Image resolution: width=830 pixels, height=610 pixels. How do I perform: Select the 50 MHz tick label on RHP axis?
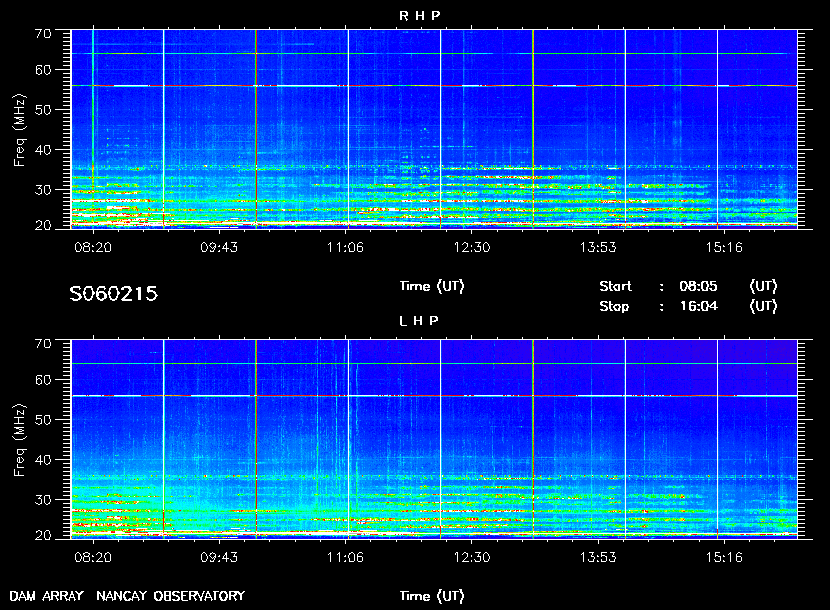coord(43,110)
